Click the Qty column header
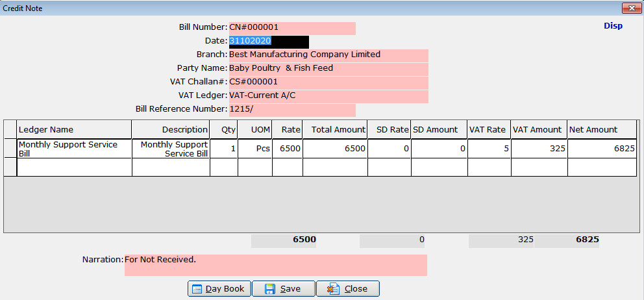644x300 pixels. click(x=224, y=130)
